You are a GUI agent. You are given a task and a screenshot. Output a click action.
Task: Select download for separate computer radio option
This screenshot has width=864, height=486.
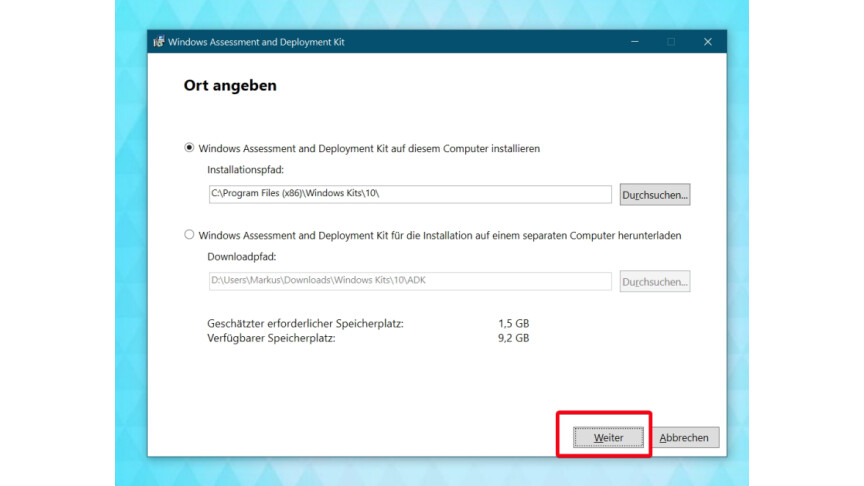(189, 235)
